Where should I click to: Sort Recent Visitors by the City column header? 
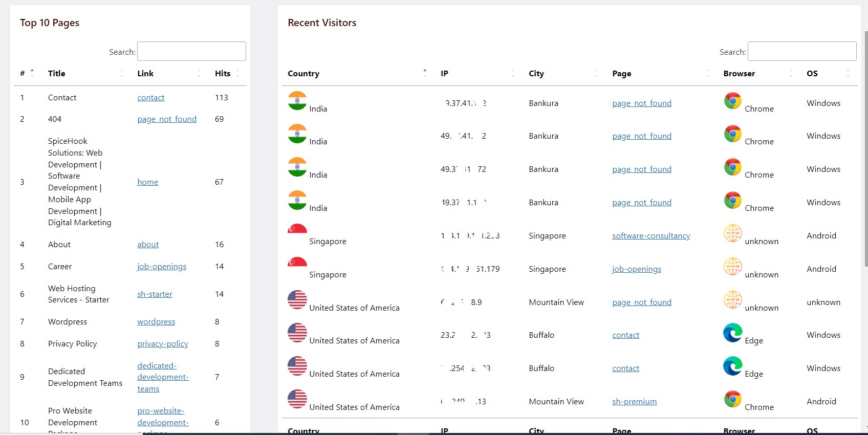563,73
